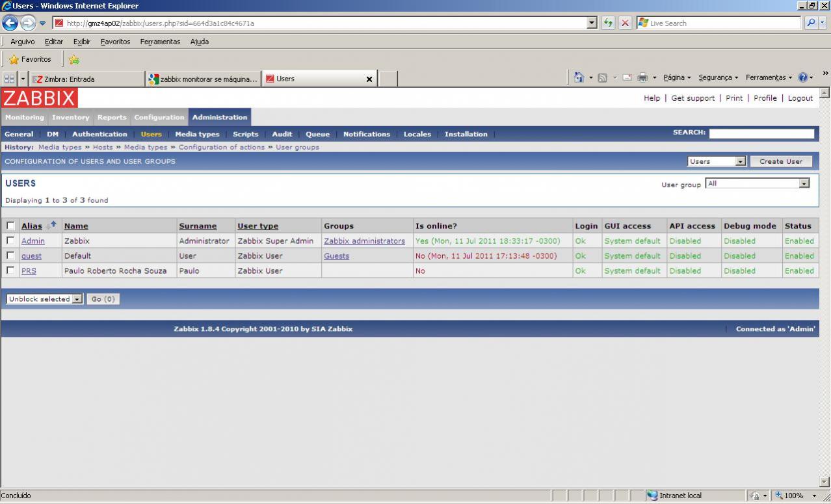831x504 pixels.
Task: Click the Read mail icon
Action: pos(627,78)
